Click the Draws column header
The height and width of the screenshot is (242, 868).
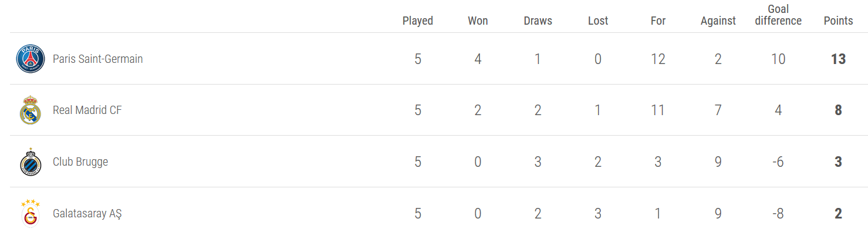coord(538,21)
